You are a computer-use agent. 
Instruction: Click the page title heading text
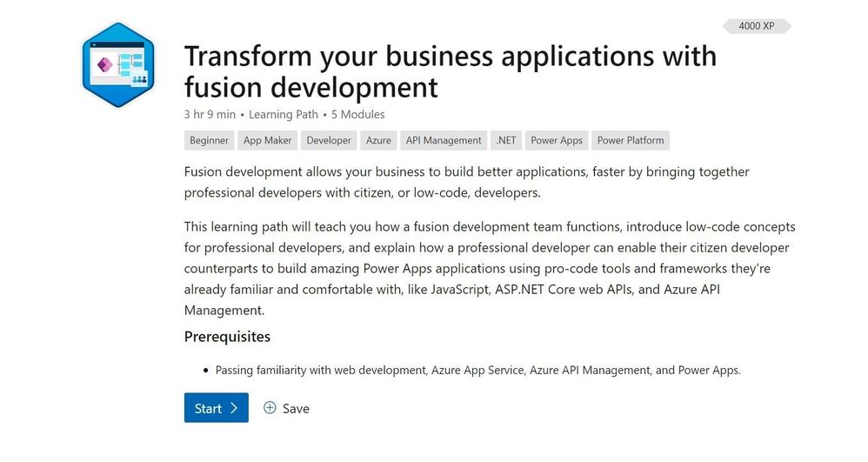(450, 70)
